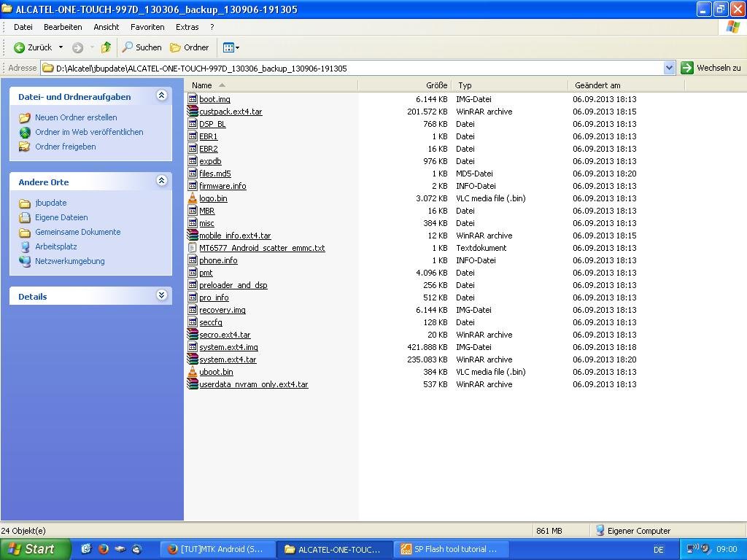The height and width of the screenshot is (560, 747).
Task: Select file name files.md5
Action: (x=215, y=174)
